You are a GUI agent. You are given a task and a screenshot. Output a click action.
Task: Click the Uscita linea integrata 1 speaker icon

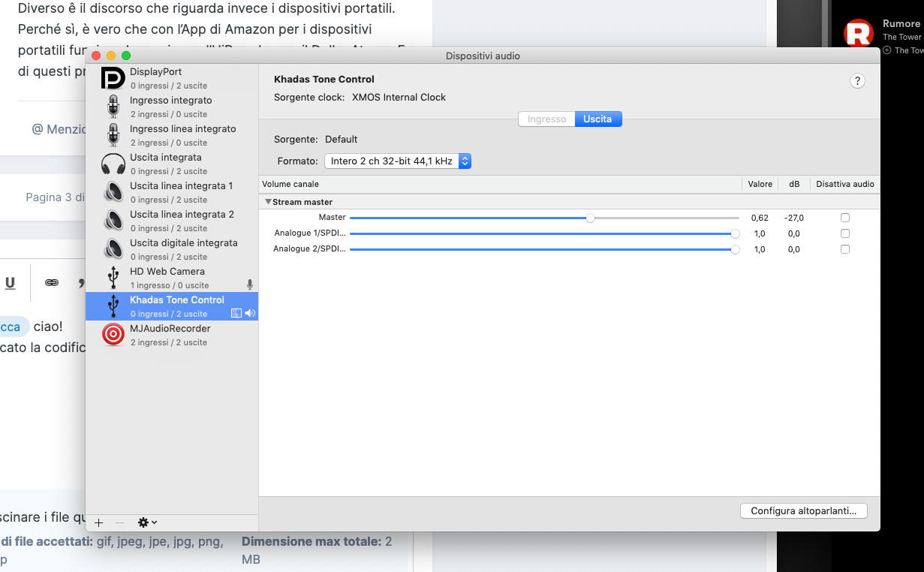[x=113, y=192]
